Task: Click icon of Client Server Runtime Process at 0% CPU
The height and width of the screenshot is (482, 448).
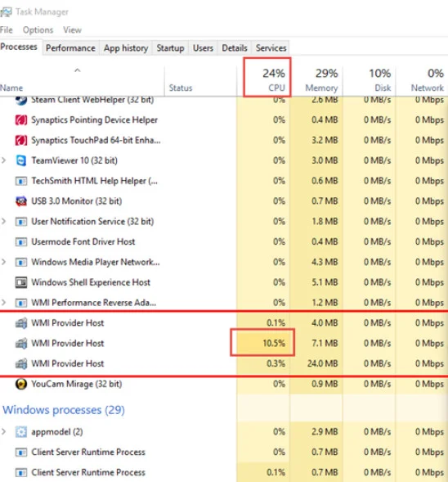Action: click(21, 453)
